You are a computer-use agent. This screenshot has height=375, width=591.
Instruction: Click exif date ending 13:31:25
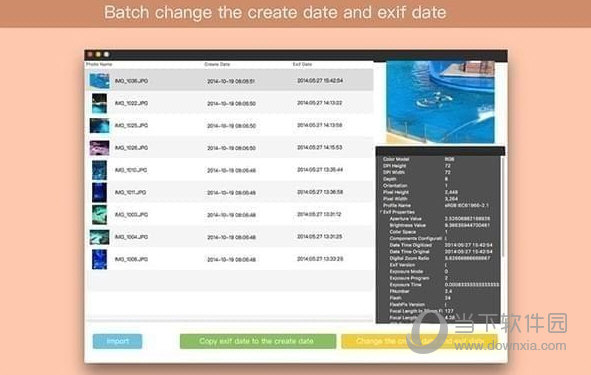[320, 237]
